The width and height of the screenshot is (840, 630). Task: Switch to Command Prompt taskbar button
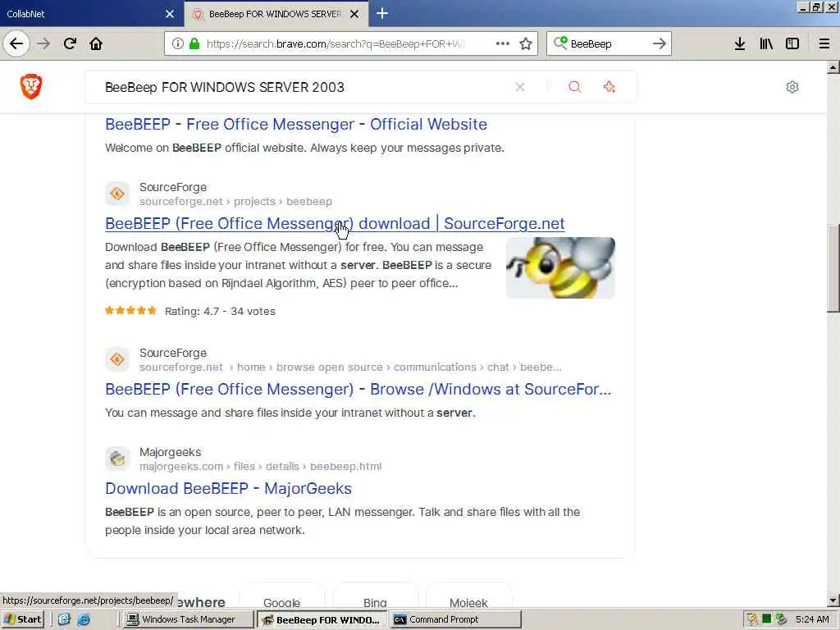(x=455, y=619)
